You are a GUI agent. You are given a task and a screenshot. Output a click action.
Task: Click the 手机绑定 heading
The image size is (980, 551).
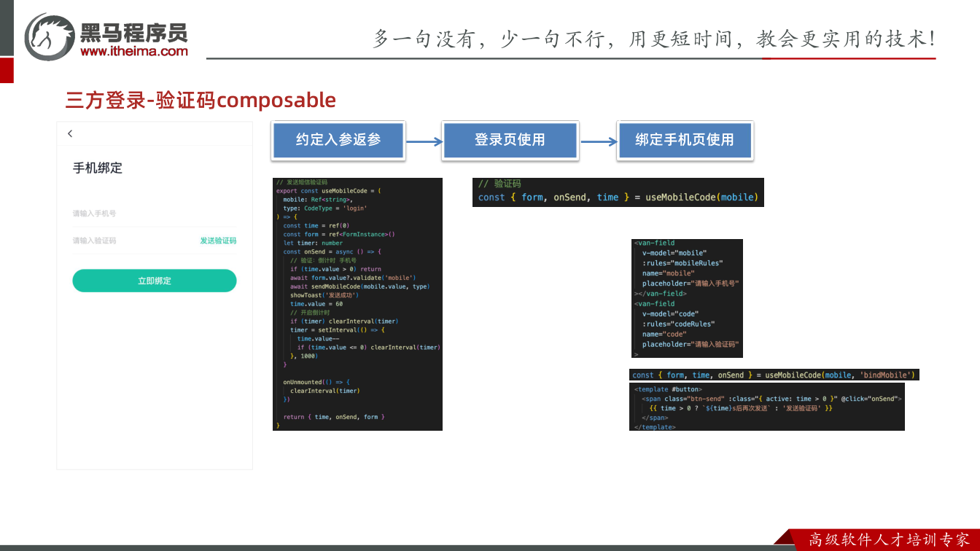coord(98,168)
